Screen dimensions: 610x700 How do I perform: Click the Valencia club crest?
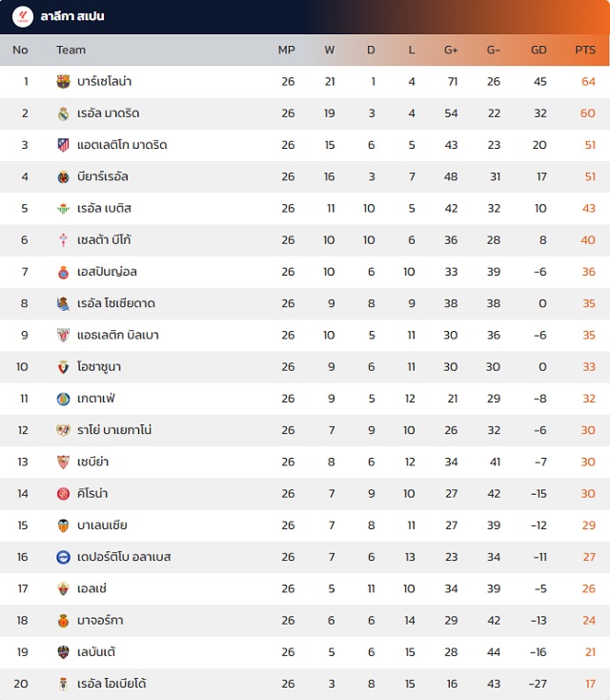click(64, 525)
